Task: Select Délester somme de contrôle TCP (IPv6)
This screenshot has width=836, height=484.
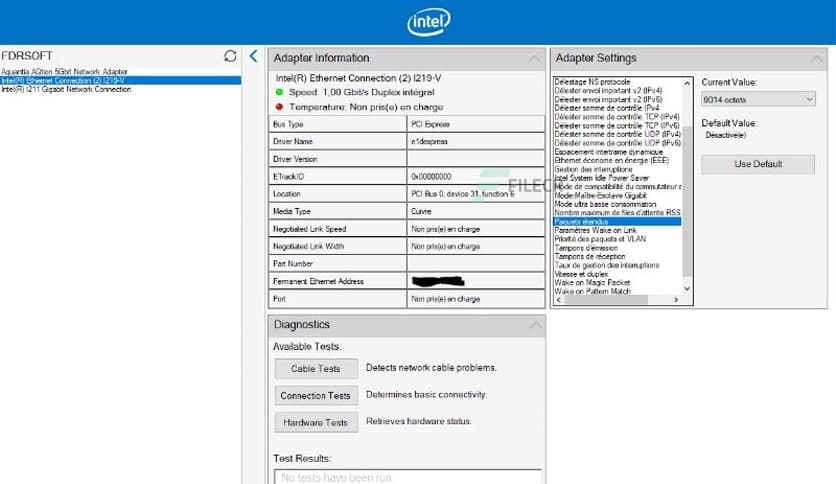Action: pos(617,125)
